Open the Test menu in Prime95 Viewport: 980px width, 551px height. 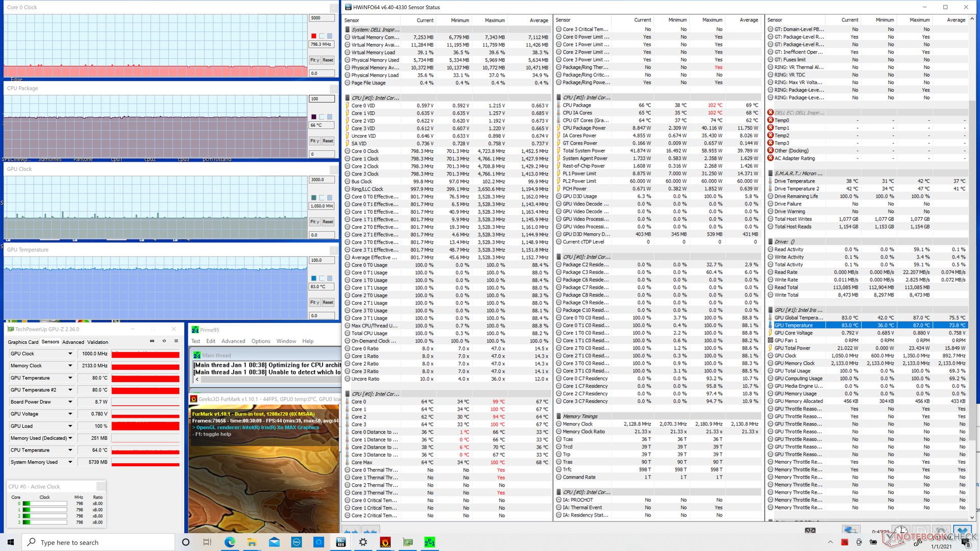click(x=196, y=341)
